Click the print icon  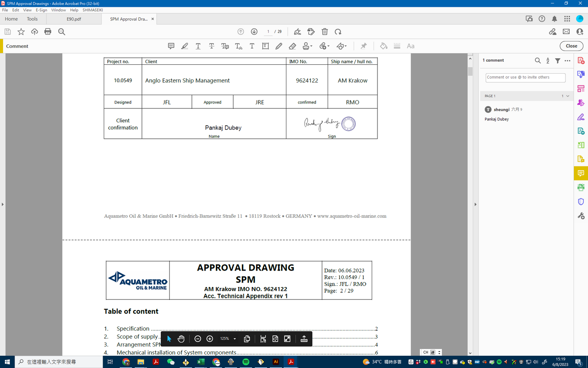[x=48, y=32]
